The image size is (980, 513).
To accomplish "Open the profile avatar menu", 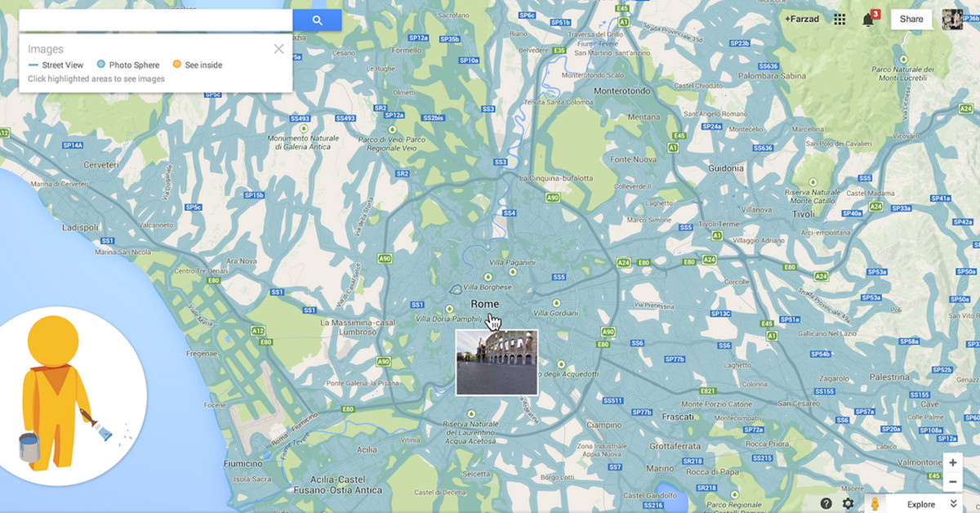I will pyautogui.click(x=952, y=20).
